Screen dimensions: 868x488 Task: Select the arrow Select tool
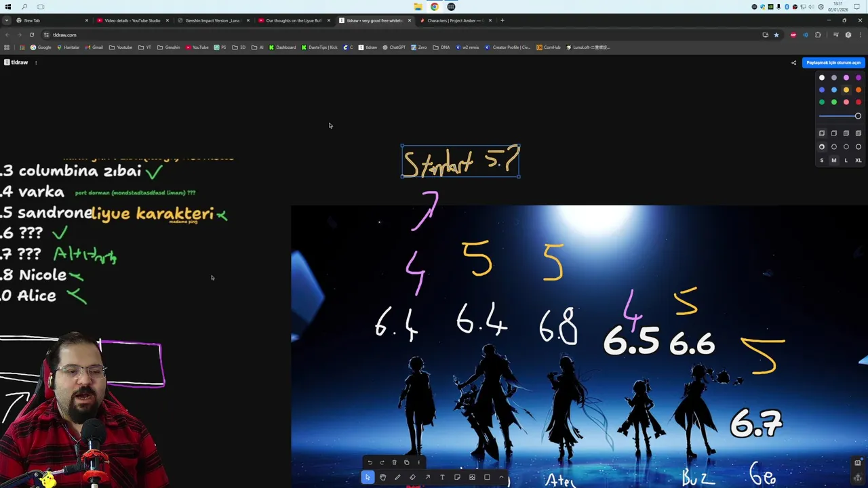368,477
